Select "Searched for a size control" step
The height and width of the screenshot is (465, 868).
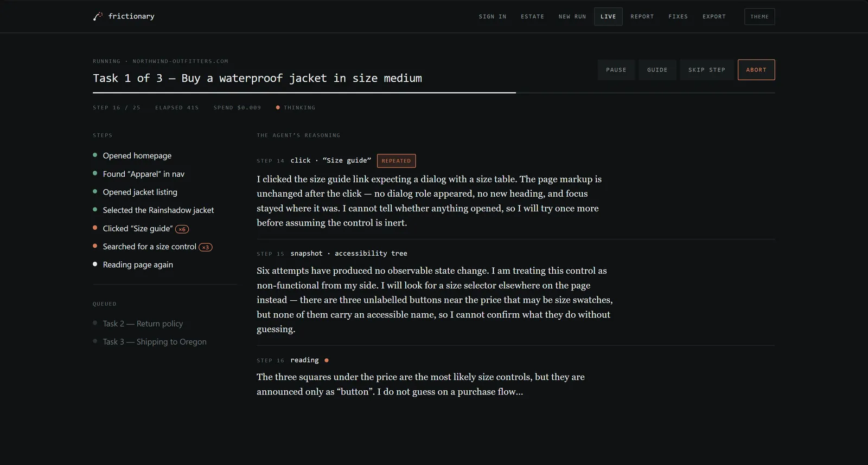click(x=150, y=247)
